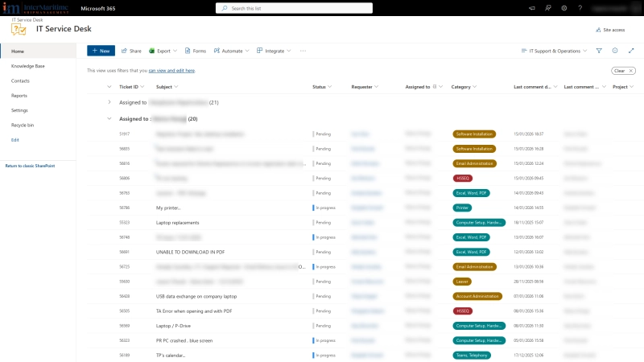
Task: Open Settings in the left navigation
Action: point(19,110)
